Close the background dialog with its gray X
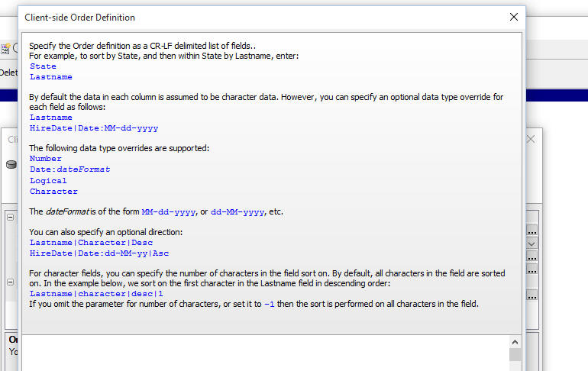This screenshot has height=371, width=588. click(x=531, y=140)
